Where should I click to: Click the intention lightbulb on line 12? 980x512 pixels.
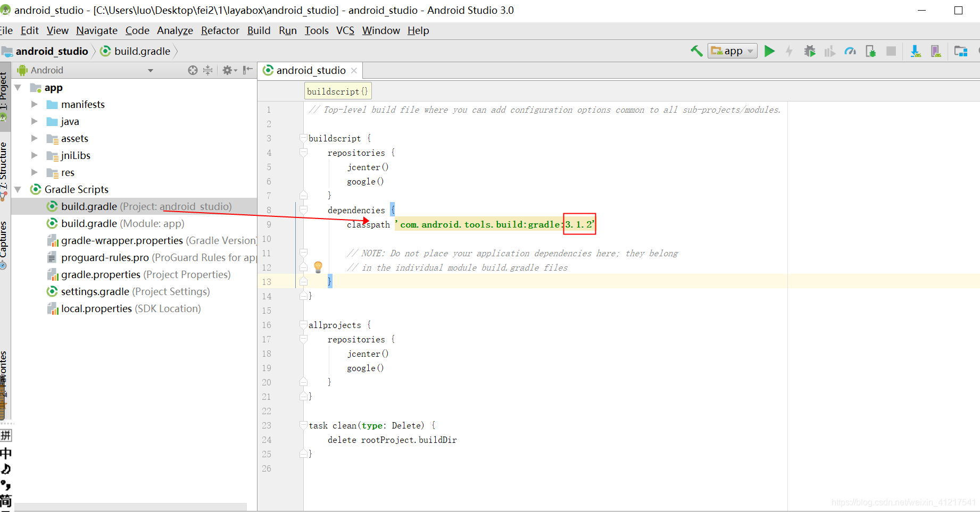(x=318, y=267)
